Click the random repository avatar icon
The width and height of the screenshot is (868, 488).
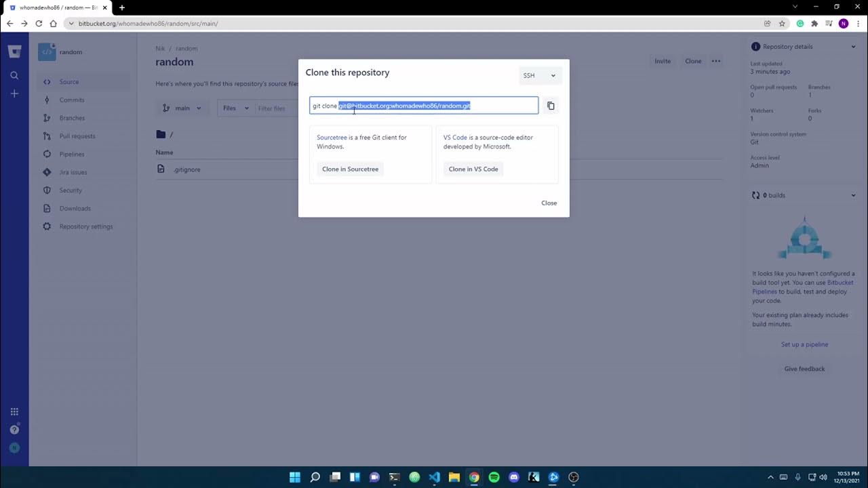(x=47, y=52)
